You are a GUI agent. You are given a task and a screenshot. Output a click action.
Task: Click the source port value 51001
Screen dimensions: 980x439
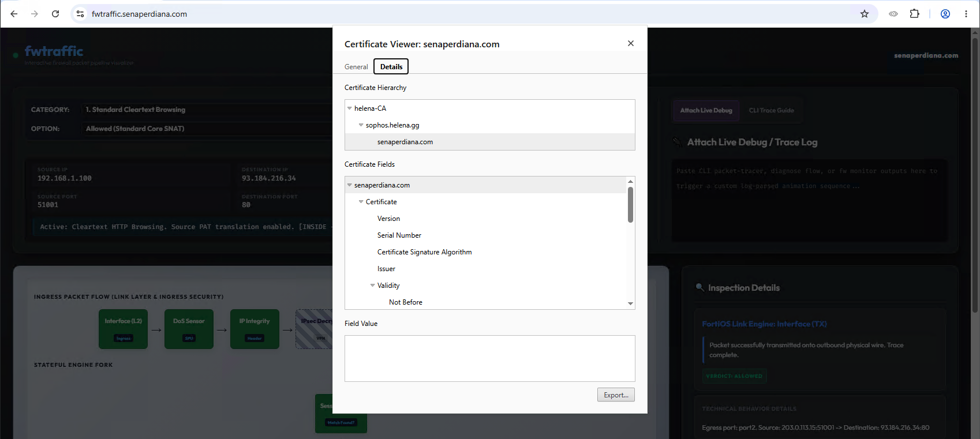[48, 205]
